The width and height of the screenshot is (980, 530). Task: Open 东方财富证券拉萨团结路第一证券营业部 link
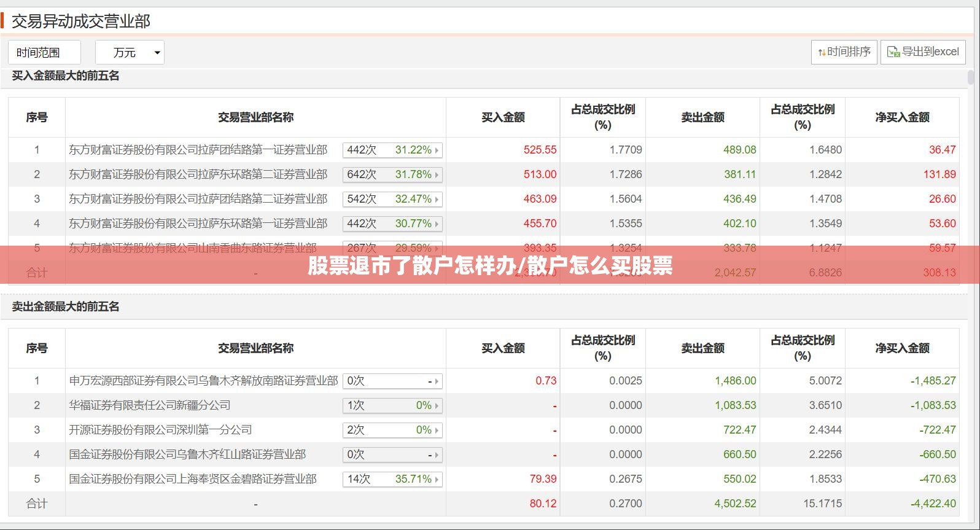[x=198, y=150]
